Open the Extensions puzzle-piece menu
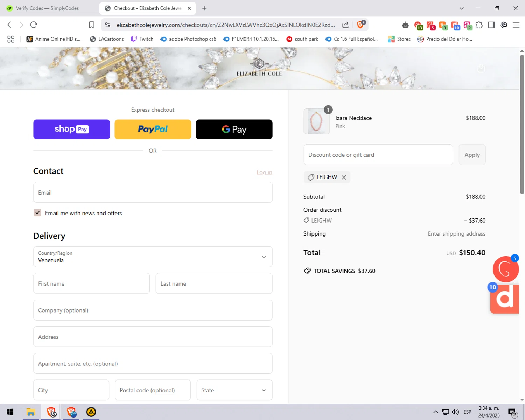The width and height of the screenshot is (525, 420). 479,25
